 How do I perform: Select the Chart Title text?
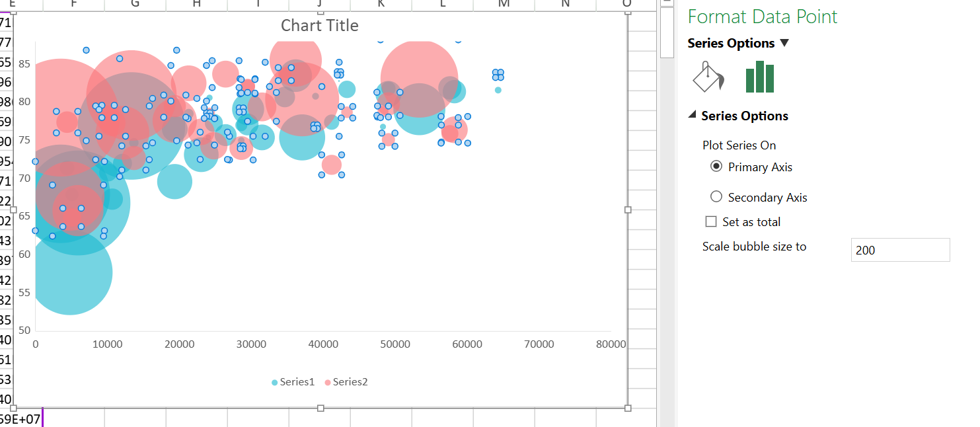pos(320,26)
